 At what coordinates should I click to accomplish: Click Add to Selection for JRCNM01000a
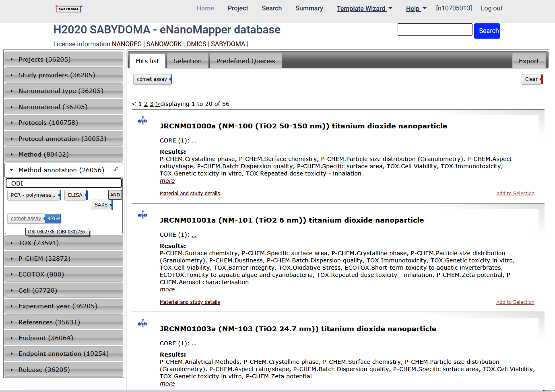tap(515, 194)
